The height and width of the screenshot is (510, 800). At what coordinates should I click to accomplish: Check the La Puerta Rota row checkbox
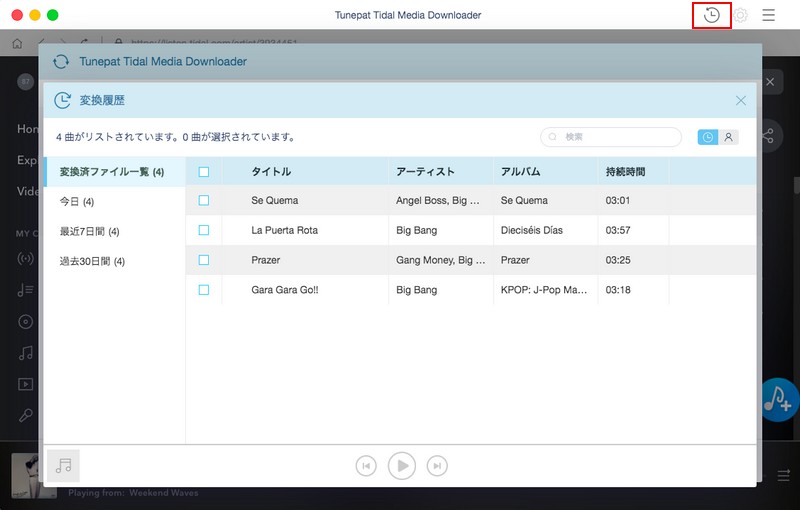(x=204, y=230)
